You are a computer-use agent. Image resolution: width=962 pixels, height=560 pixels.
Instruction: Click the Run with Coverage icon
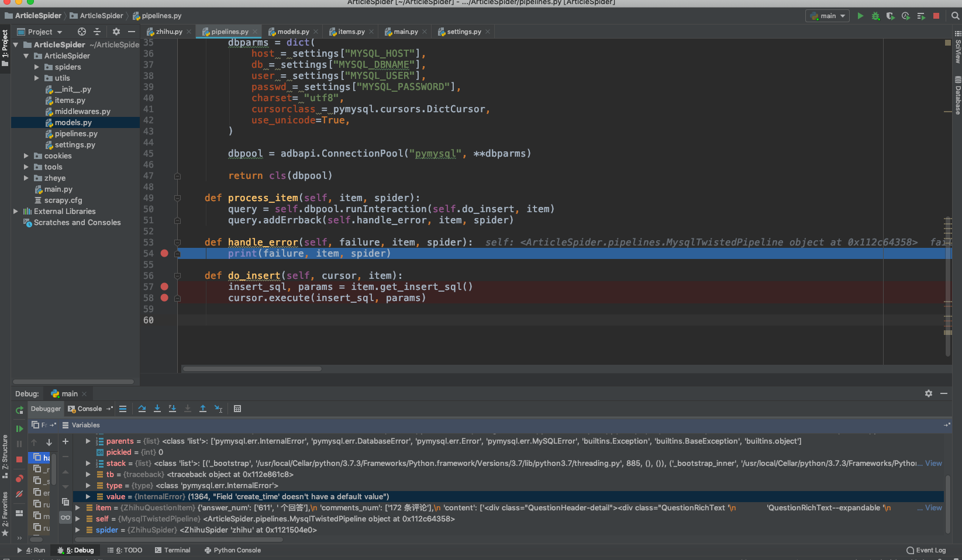tap(890, 16)
